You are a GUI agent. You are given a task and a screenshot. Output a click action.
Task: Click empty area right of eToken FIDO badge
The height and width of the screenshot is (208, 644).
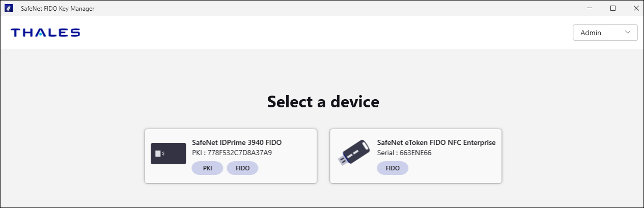click(453, 168)
